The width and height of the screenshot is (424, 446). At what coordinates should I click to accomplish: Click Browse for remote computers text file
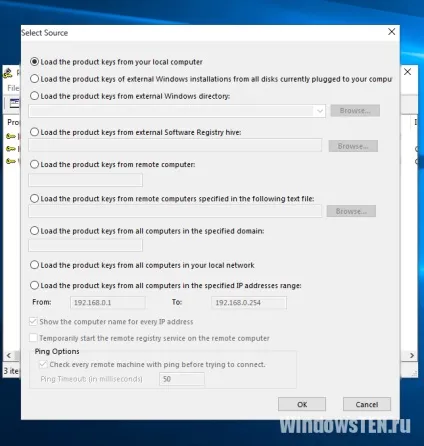point(351,211)
